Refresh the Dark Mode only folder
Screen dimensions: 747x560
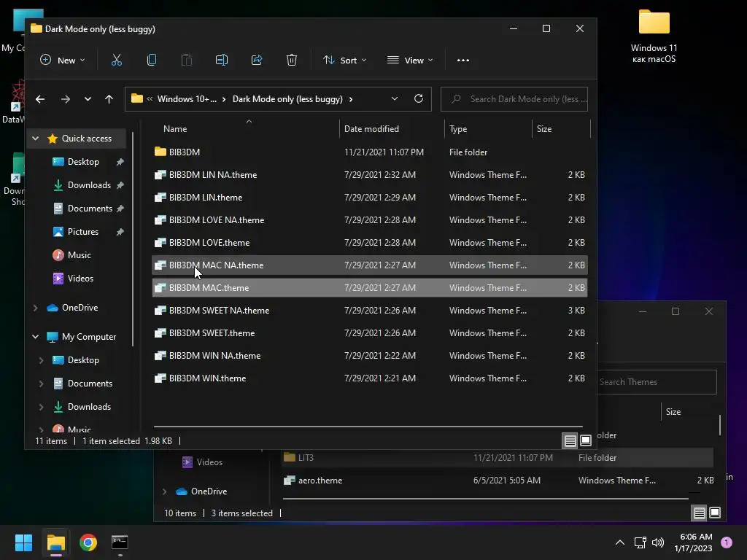(x=419, y=98)
